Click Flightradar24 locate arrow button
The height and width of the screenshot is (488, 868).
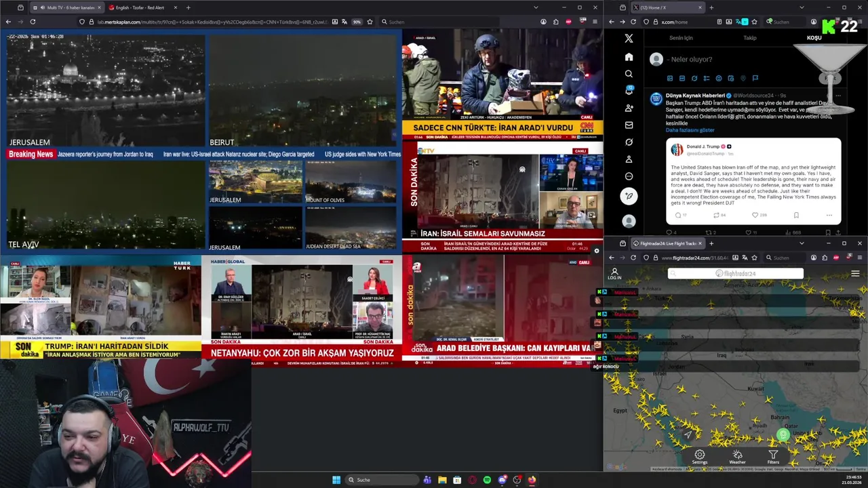688,434
